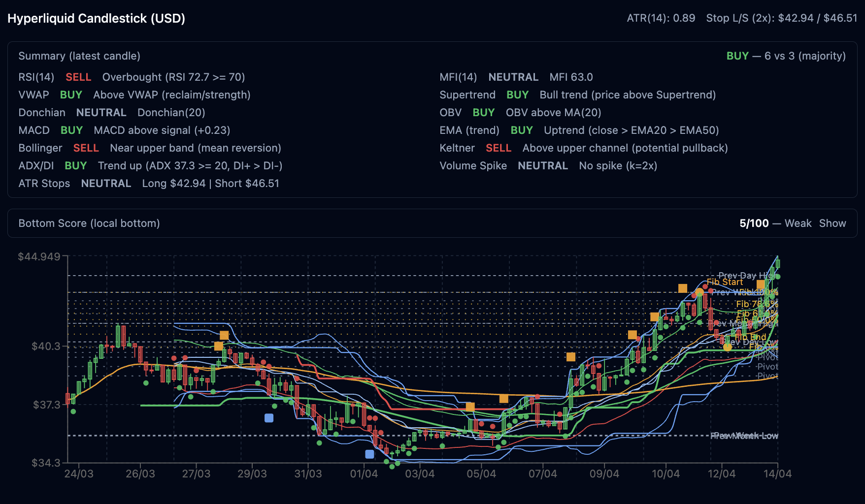Click the lower blue square marker near 01/04
Screen dimensions: 865x504
[x=369, y=454]
